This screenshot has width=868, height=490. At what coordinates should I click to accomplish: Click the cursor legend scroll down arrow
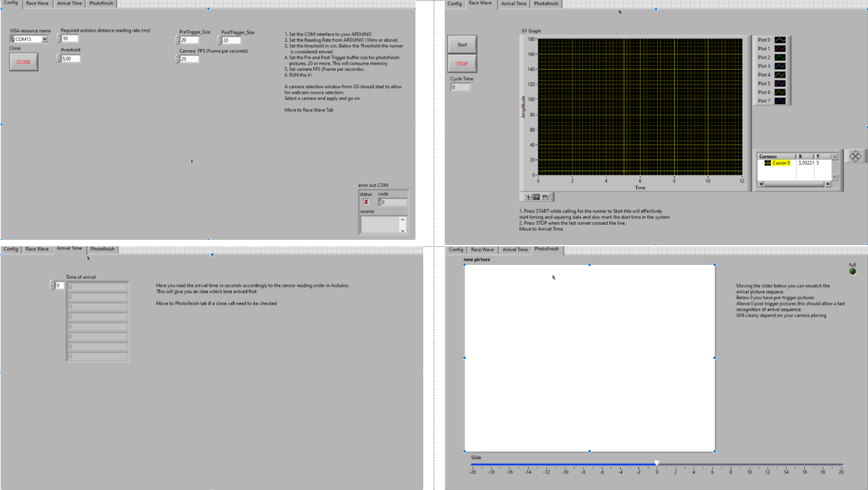[835, 177]
